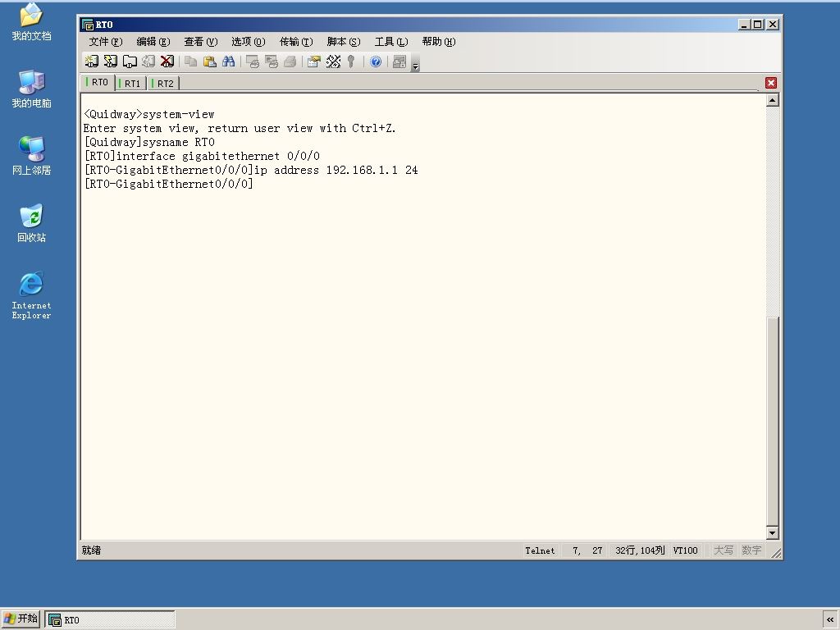Click the Paste clipboard icon

209,62
